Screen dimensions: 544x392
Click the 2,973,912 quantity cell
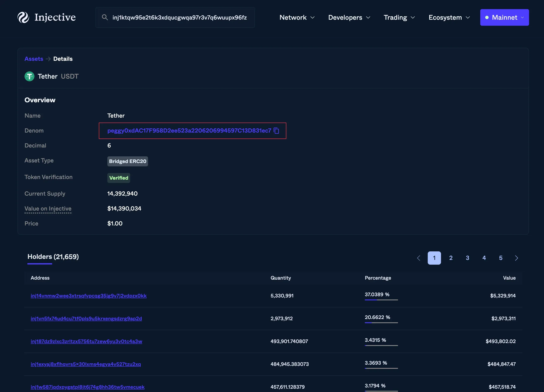point(282,318)
